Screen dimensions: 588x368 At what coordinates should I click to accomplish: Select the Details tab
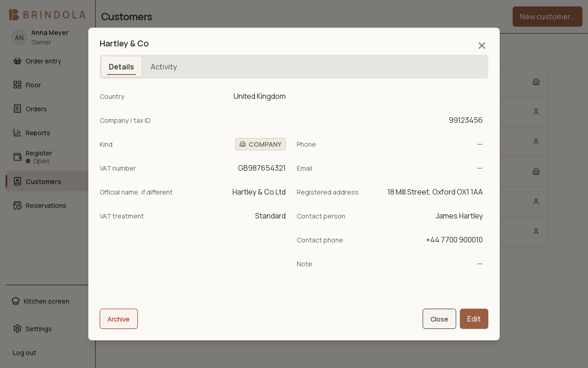121,67
